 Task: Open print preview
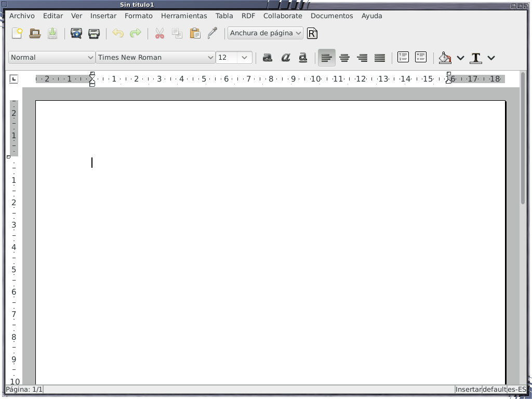[x=76, y=34]
